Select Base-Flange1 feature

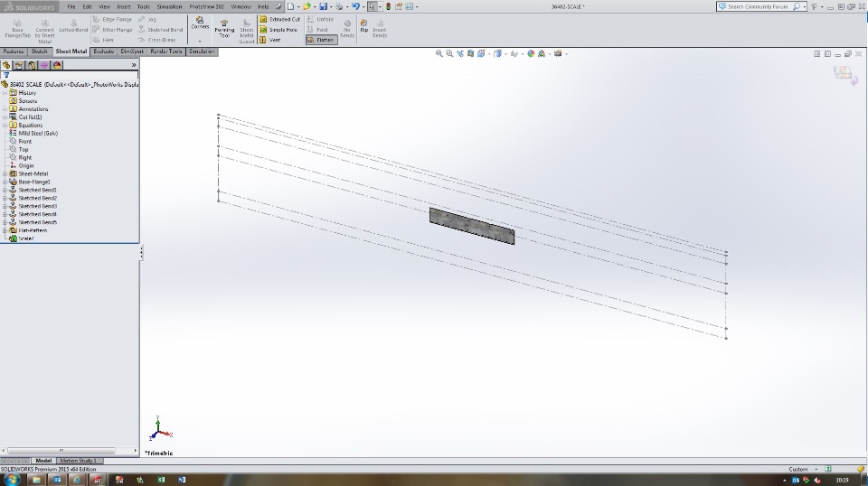pos(30,182)
